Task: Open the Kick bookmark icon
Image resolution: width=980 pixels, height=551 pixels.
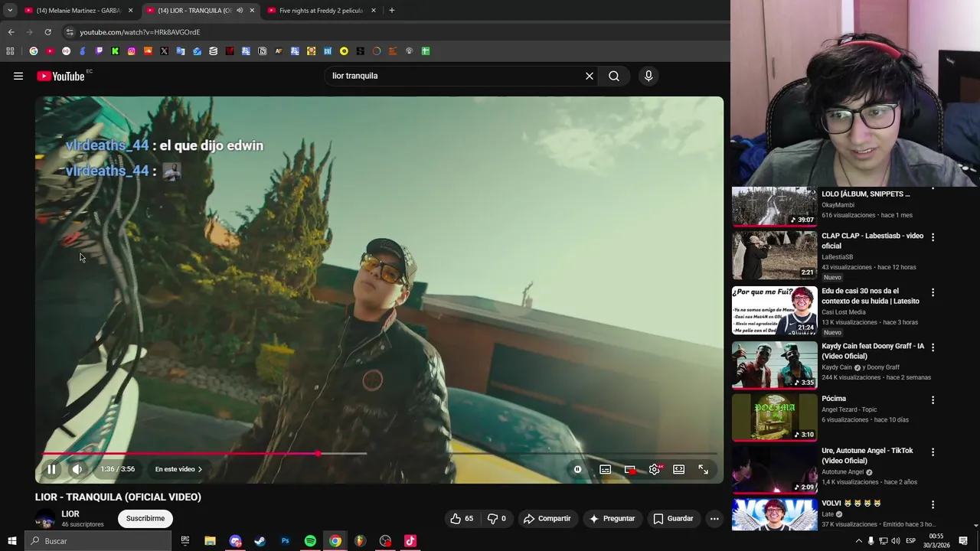Action: 115,51
